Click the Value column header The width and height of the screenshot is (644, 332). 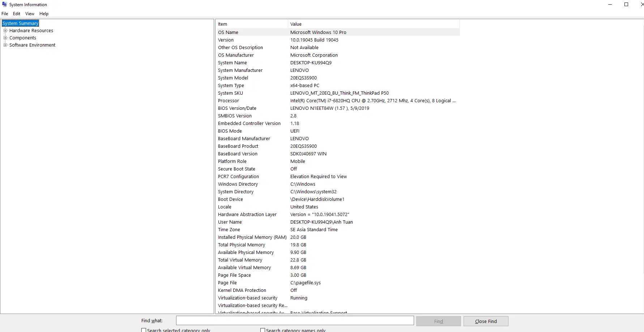pyautogui.click(x=373, y=24)
